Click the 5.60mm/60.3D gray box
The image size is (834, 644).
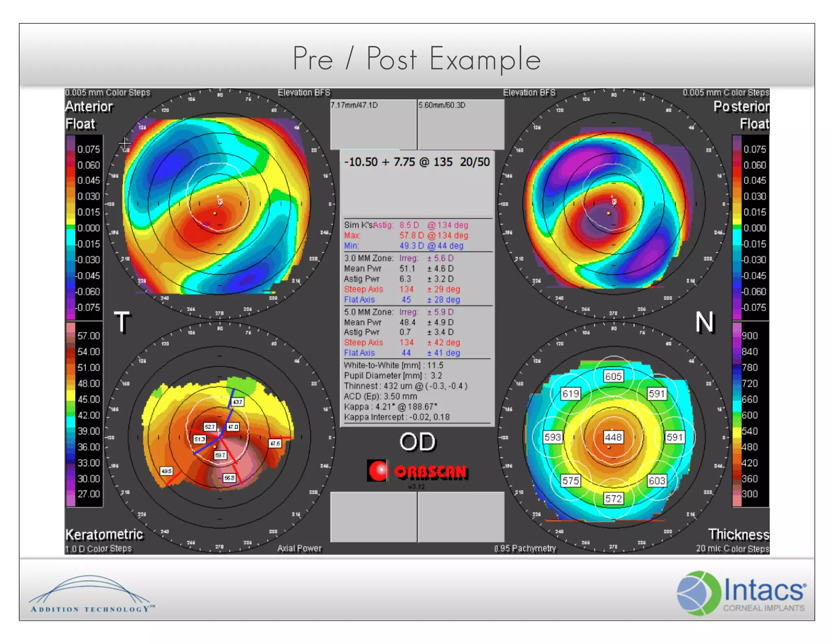[x=461, y=125]
